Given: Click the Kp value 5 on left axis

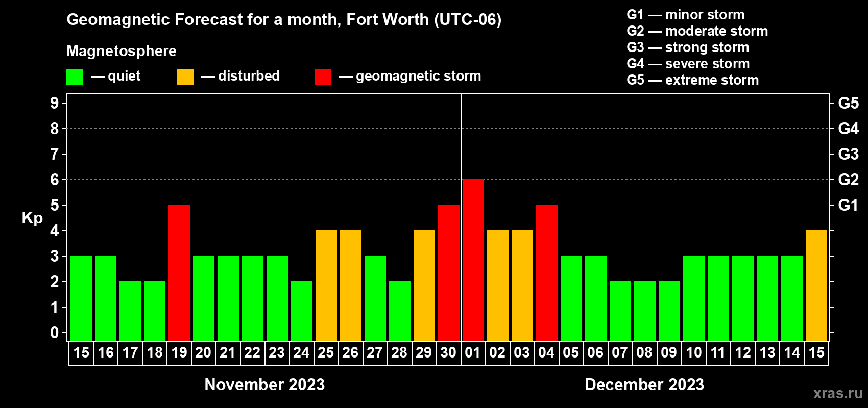Looking at the screenshot, I should pyautogui.click(x=55, y=205).
